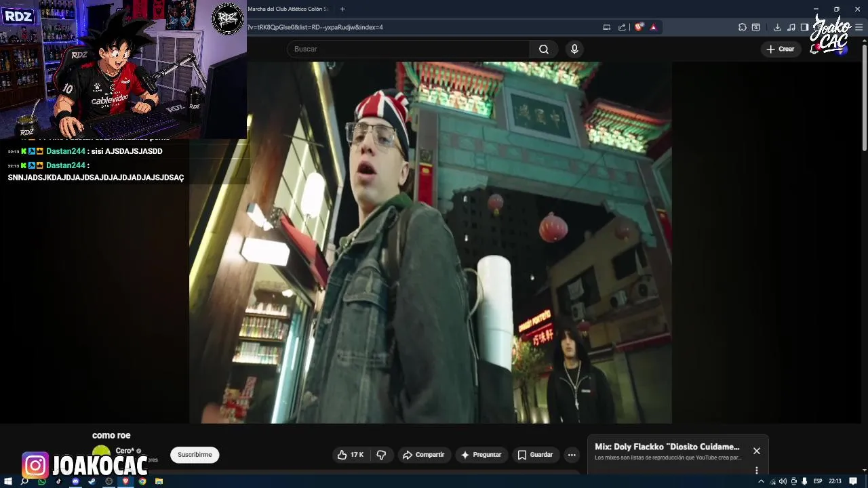Open browser downloads icon
The width and height of the screenshot is (868, 488).
coord(777,27)
